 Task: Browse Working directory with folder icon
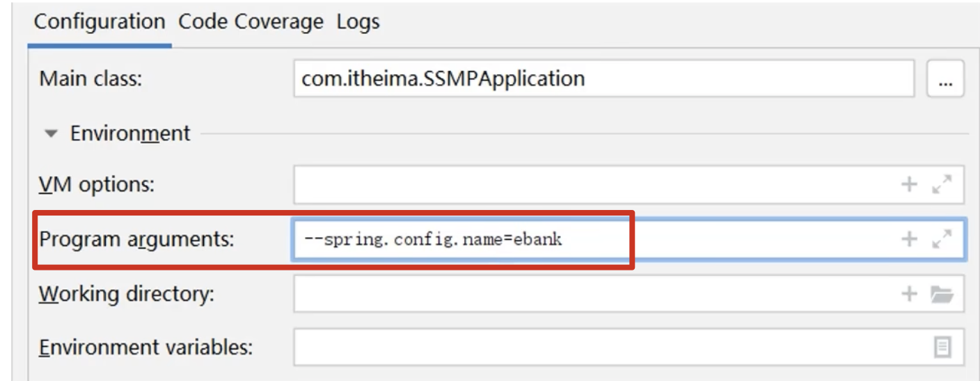click(942, 295)
